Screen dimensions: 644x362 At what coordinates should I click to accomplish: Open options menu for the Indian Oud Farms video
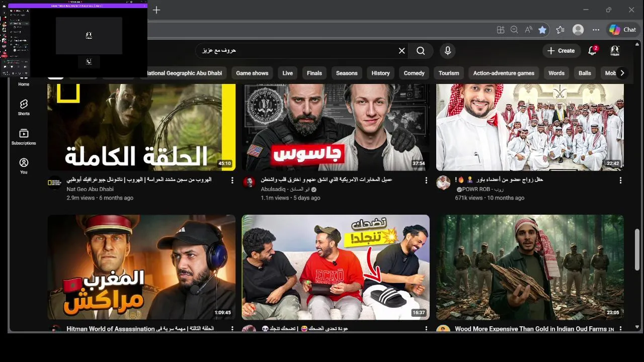click(620, 328)
